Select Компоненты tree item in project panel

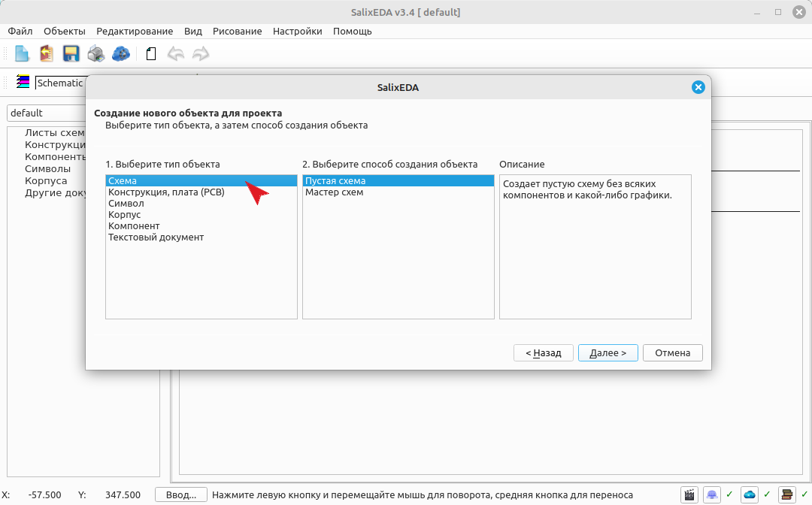(54, 156)
